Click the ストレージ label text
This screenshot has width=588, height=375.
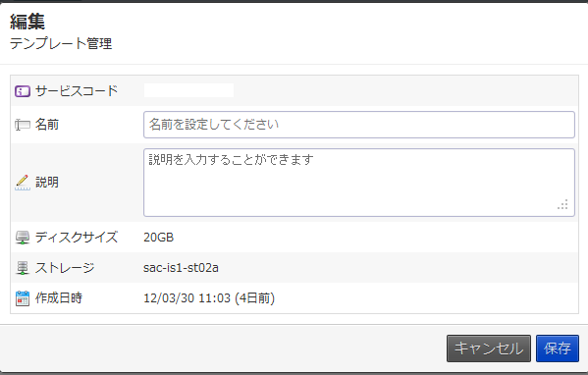click(x=65, y=268)
